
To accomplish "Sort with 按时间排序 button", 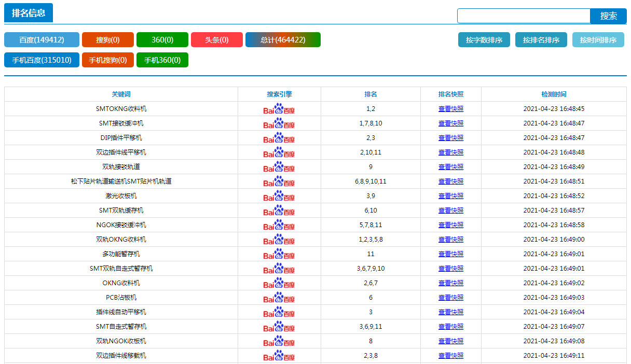I will click(598, 40).
